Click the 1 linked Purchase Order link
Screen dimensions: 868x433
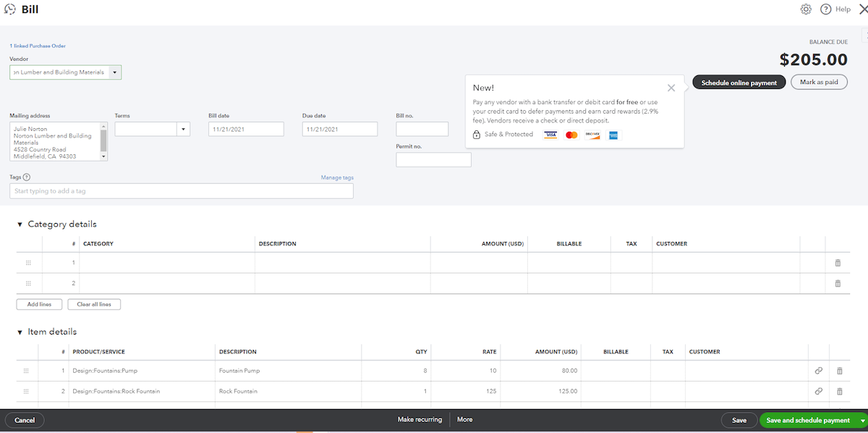coord(37,45)
